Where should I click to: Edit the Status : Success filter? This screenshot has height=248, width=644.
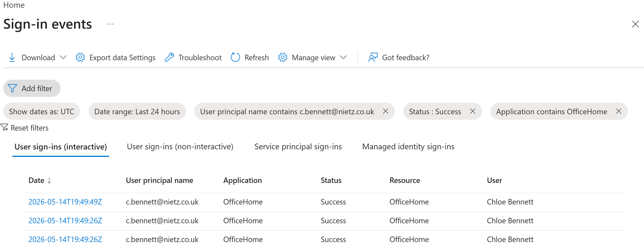point(435,111)
